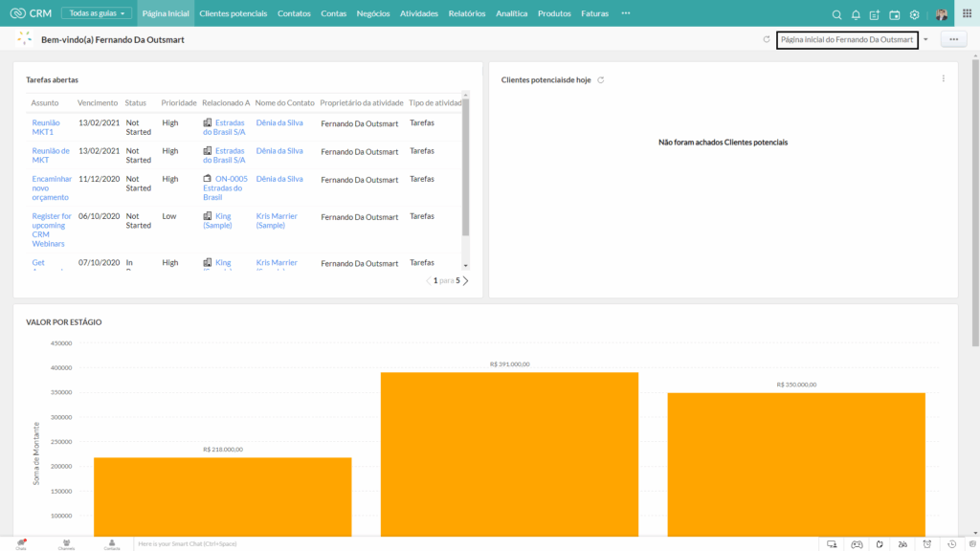Open the ON-0005 Estradas do Brasil record
Screen dimensions: 980x551
click(225, 188)
